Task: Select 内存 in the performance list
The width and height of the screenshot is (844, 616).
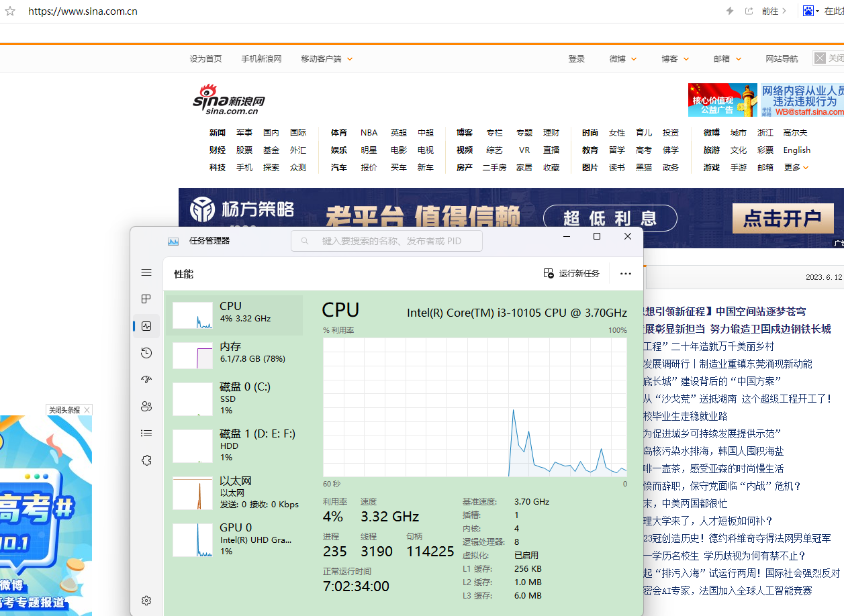Action: coord(234,354)
